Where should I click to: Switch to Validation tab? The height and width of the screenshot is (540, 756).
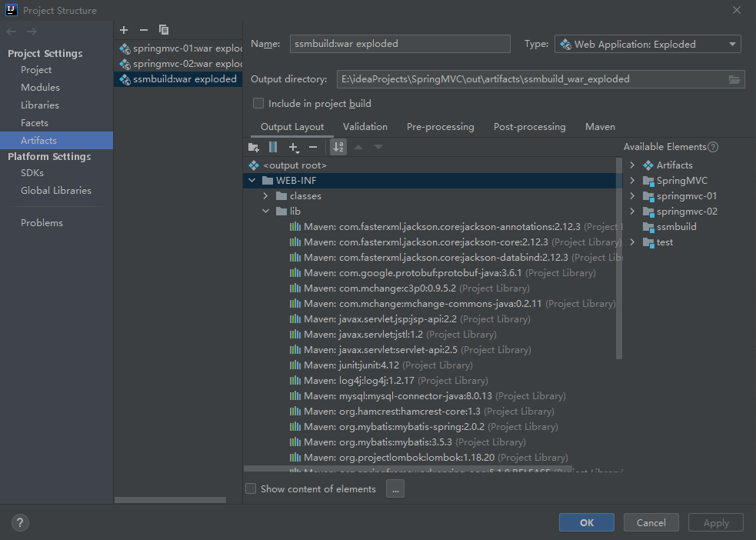coord(365,127)
